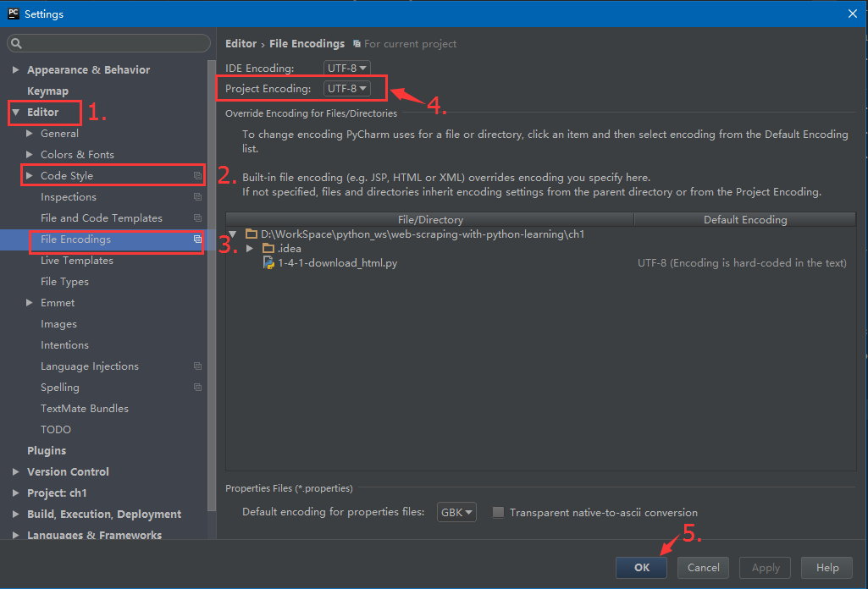Collapse the ch1 directory tree arrow
Image resolution: width=868 pixels, height=589 pixels.
(x=233, y=234)
